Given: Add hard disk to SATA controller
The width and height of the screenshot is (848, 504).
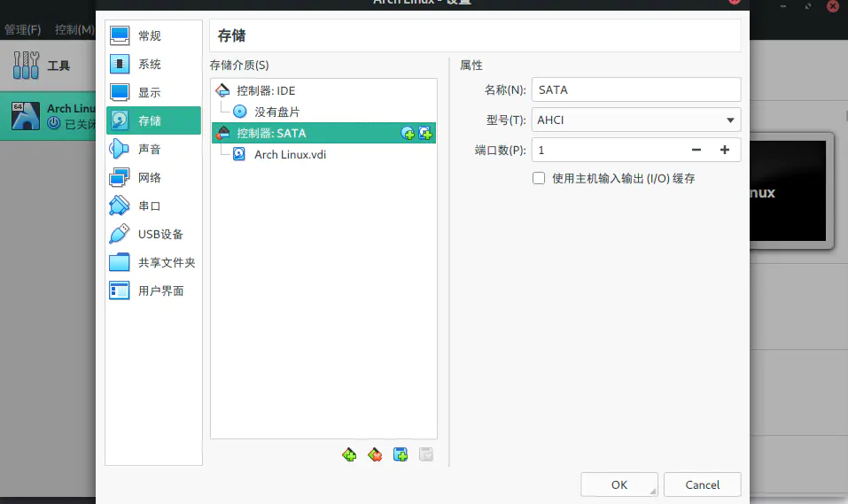Looking at the screenshot, I should [425, 133].
